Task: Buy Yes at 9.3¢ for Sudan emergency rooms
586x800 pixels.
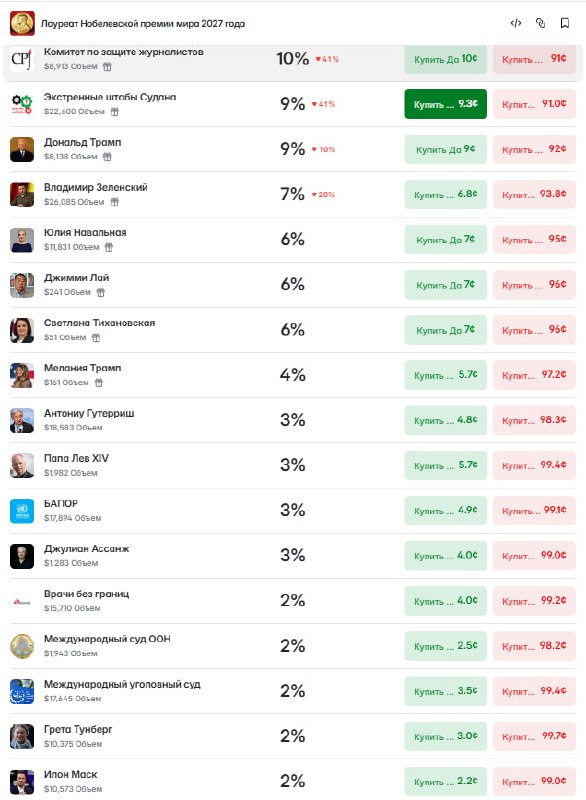Action: pos(445,104)
